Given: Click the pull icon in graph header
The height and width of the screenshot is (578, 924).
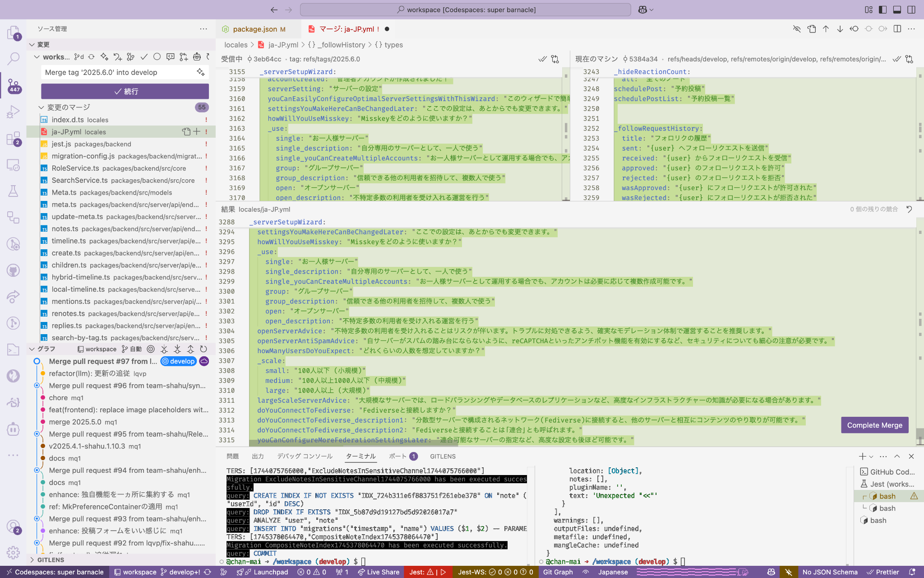Looking at the screenshot, I should click(177, 349).
